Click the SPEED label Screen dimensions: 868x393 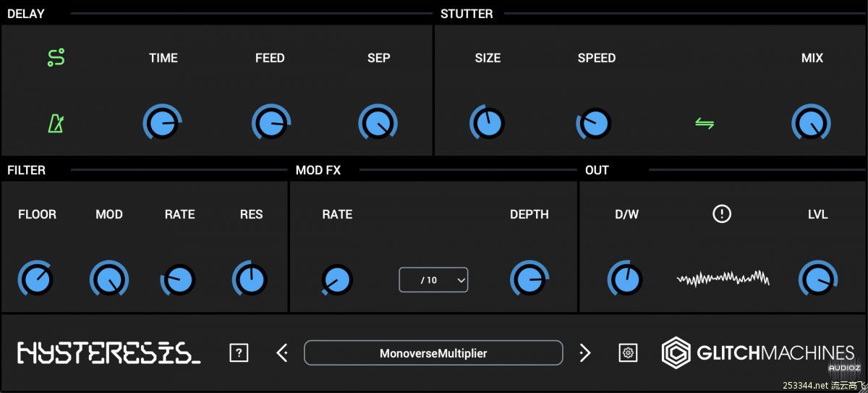click(x=597, y=58)
